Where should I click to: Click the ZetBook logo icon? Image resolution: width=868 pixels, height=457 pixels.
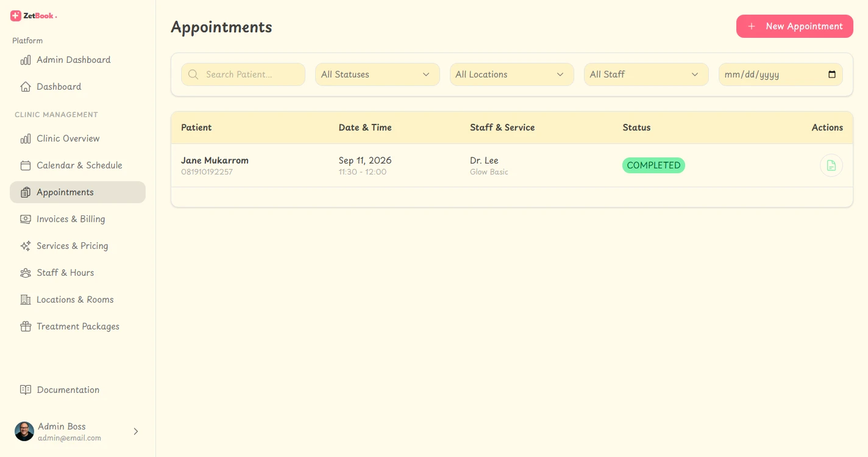16,16
